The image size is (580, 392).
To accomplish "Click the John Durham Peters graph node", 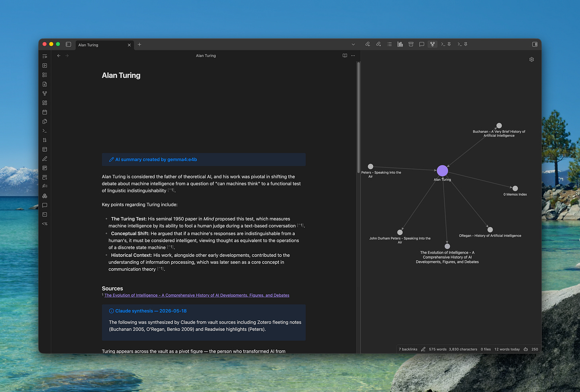I will [400, 232].
